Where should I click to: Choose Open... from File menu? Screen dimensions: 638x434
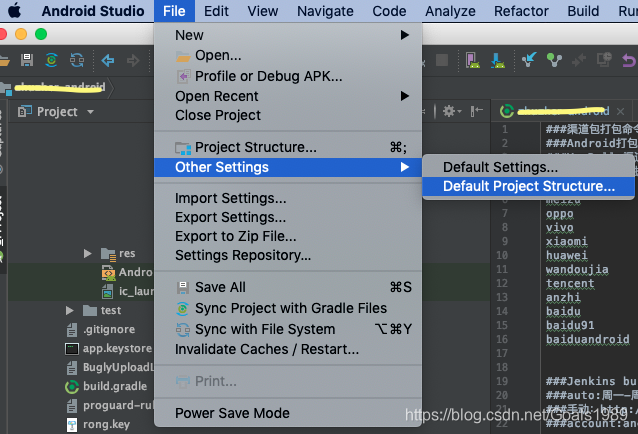pyautogui.click(x=288, y=55)
